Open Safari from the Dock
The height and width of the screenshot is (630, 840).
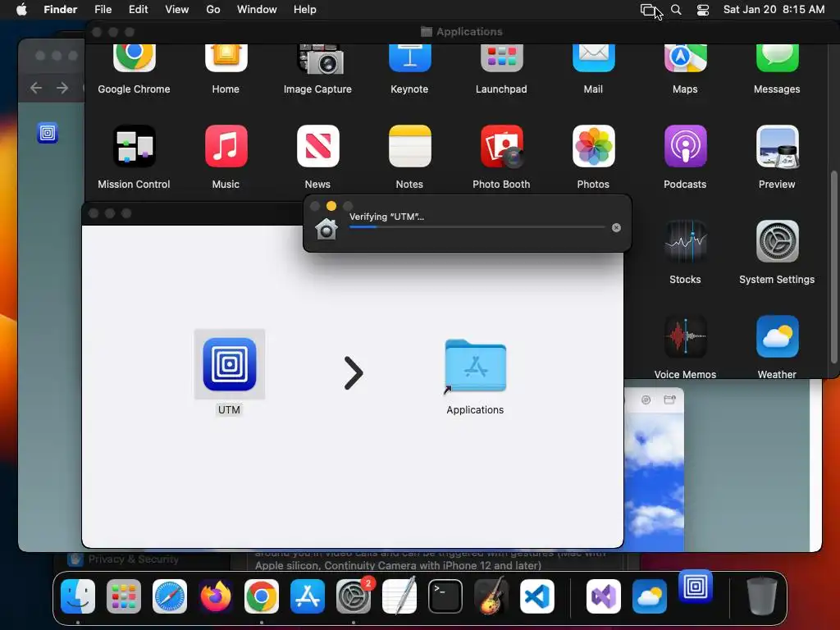(170, 596)
